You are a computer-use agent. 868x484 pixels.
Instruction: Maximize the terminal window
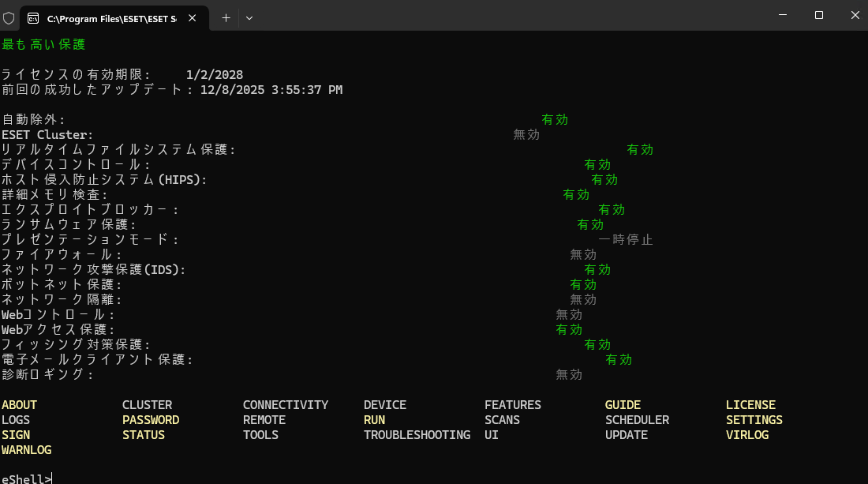pyautogui.click(x=819, y=15)
